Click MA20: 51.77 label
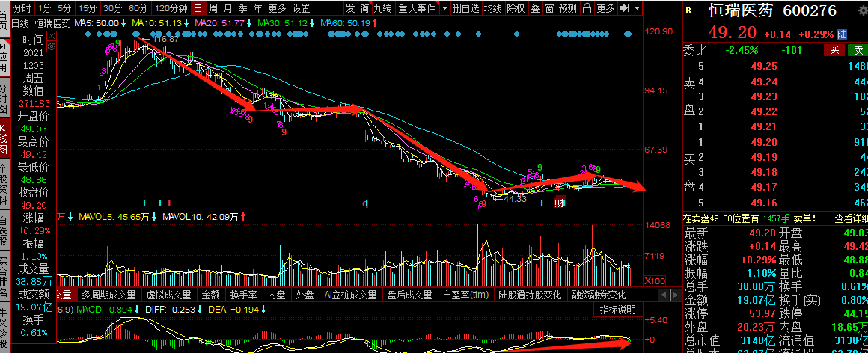 [x=220, y=22]
